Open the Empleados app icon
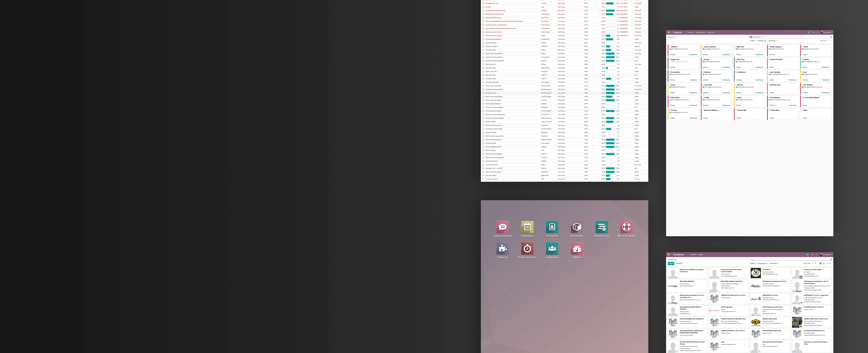This screenshot has width=868, height=353. click(x=552, y=248)
